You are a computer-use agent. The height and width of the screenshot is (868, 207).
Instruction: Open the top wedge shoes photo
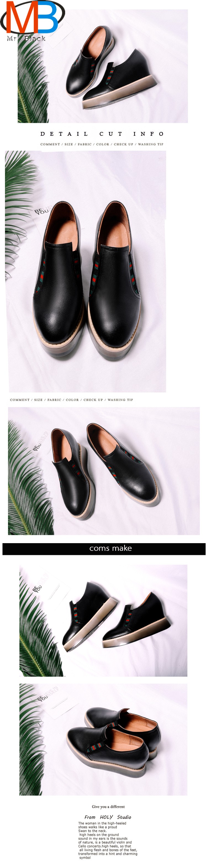pyautogui.click(x=103, y=66)
